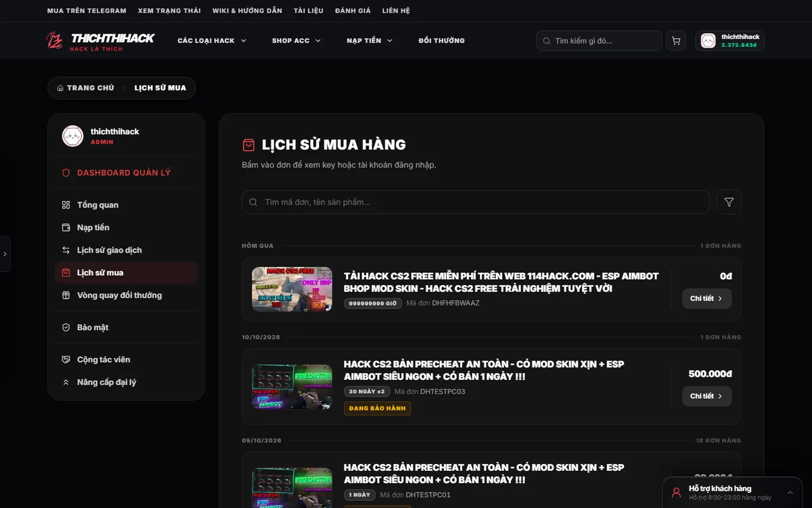Select Tổng quan in the sidebar
Image resolution: width=812 pixels, height=508 pixels.
(x=126, y=205)
